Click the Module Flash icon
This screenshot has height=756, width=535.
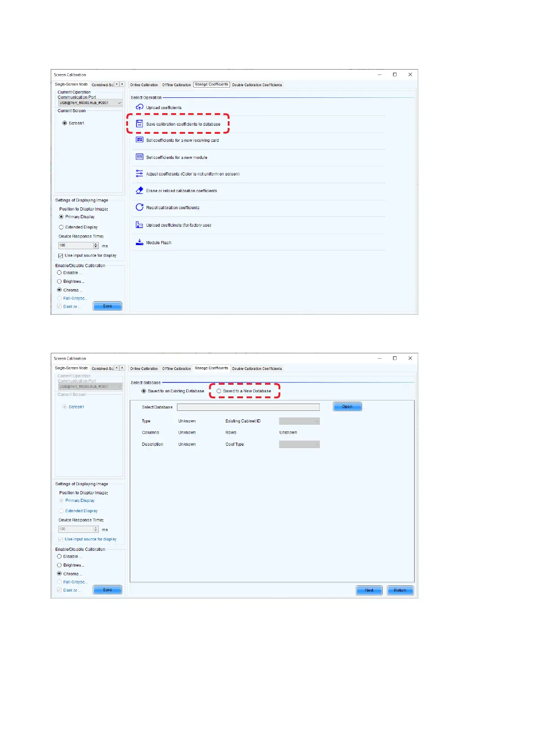point(140,242)
